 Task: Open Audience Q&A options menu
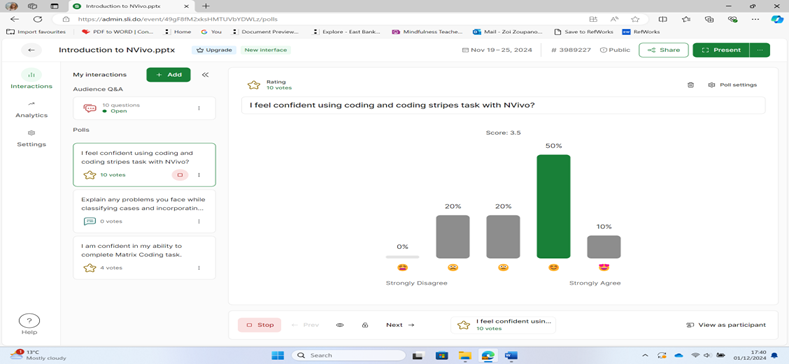pos(199,108)
